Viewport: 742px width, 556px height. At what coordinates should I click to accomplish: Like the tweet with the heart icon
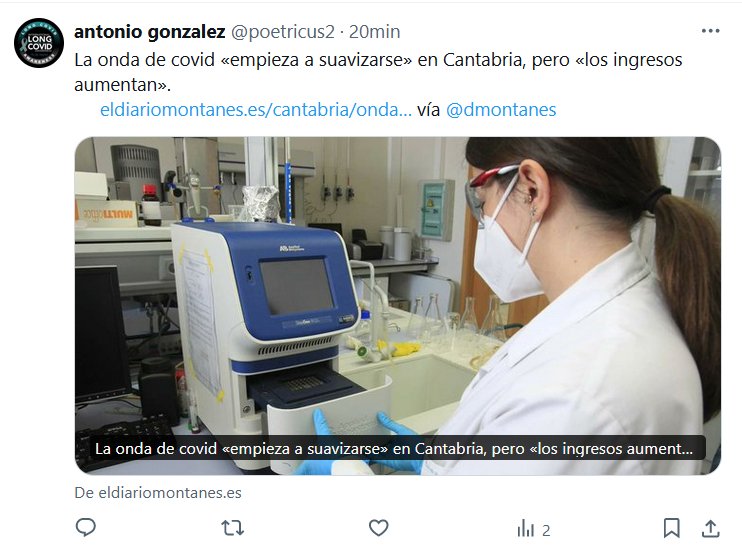(x=379, y=528)
